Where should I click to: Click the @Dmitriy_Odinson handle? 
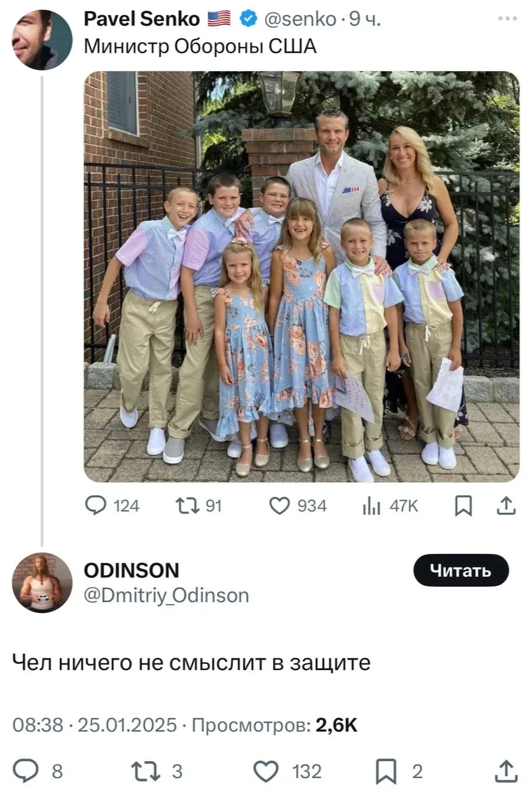166,595
